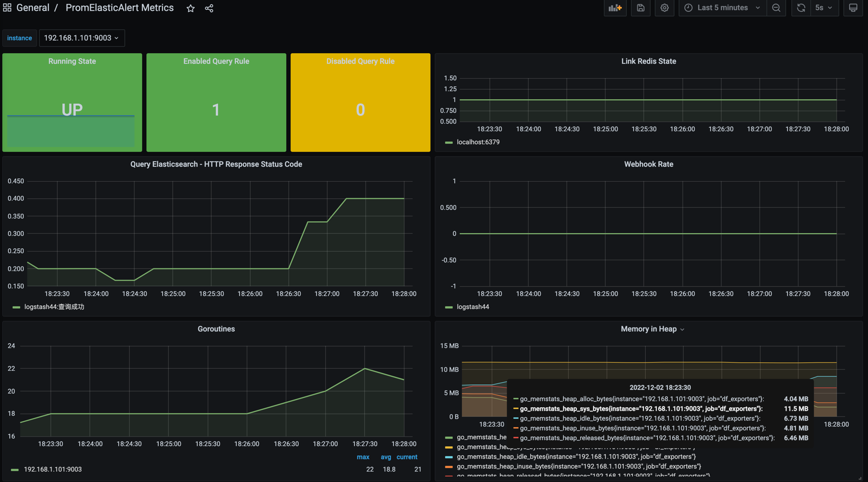Click the Goroutines max value 22
868x482 pixels.
pyautogui.click(x=370, y=470)
